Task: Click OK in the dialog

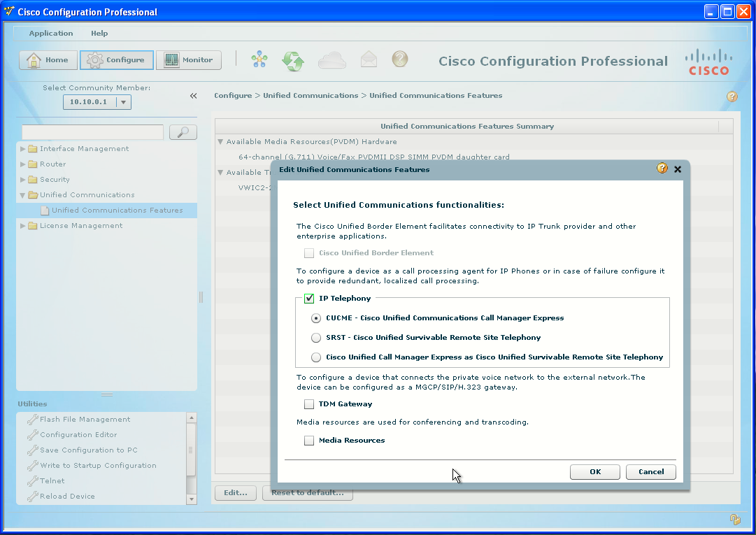Action: (595, 472)
